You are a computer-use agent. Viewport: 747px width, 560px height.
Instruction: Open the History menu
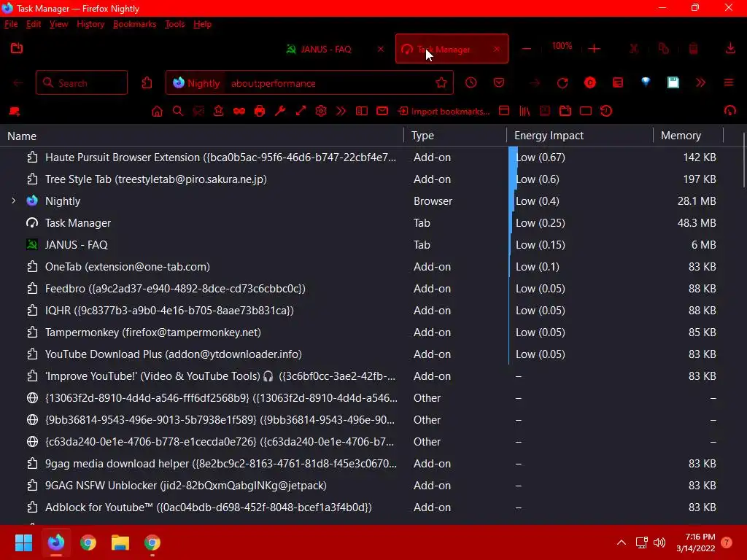click(90, 24)
